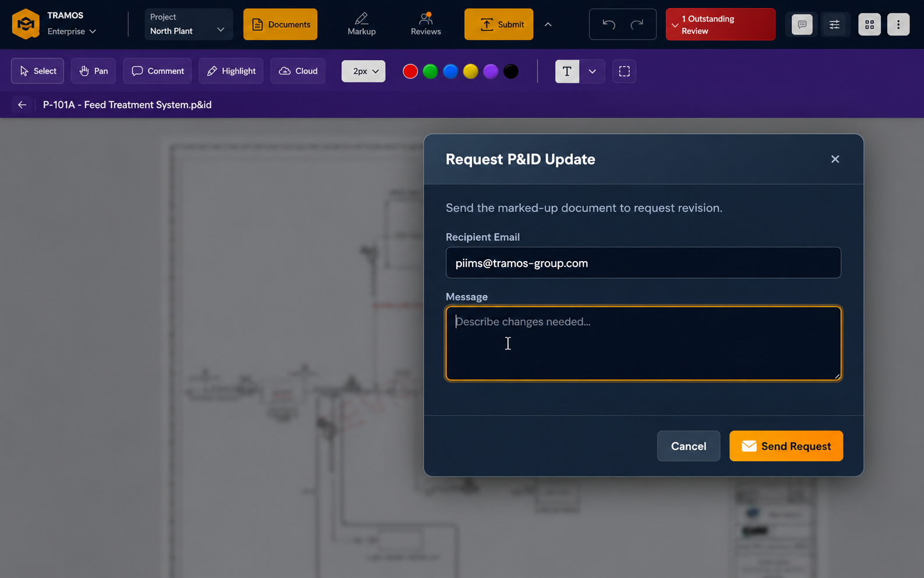Choose the Highlight tool
This screenshot has width=924, height=578.
[x=231, y=71]
